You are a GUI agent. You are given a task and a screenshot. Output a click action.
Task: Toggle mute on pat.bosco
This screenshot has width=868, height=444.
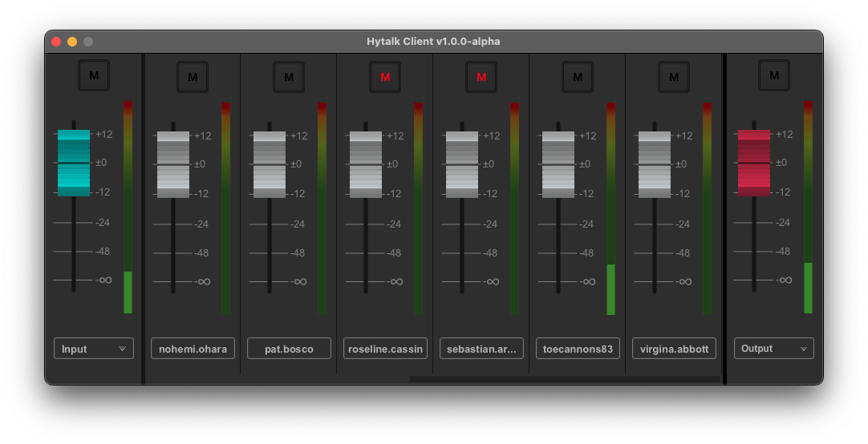[289, 77]
